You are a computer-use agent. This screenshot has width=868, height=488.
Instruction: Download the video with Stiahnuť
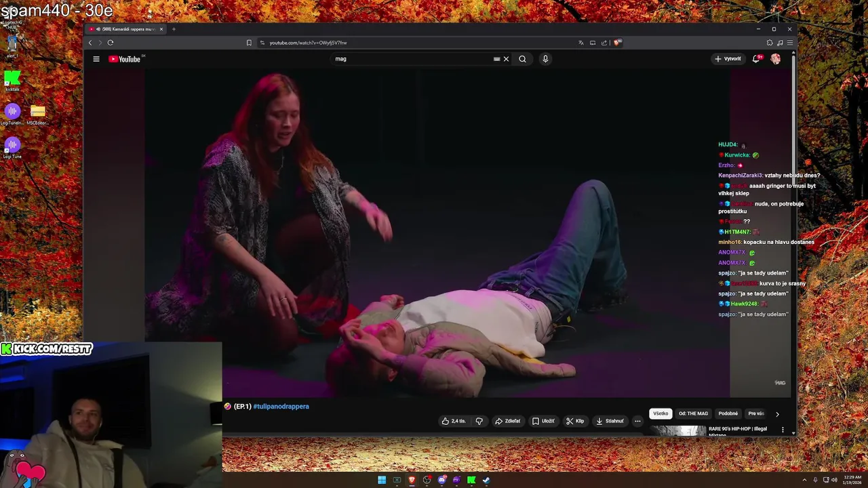[x=610, y=421]
